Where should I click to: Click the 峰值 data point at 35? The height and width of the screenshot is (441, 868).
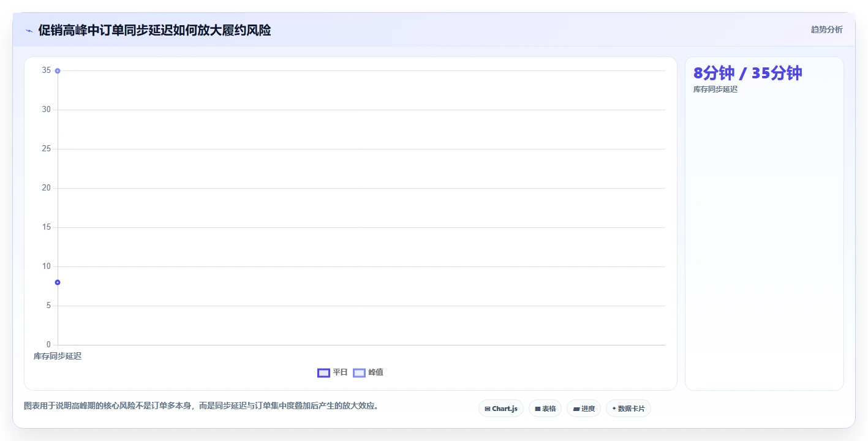coord(58,70)
